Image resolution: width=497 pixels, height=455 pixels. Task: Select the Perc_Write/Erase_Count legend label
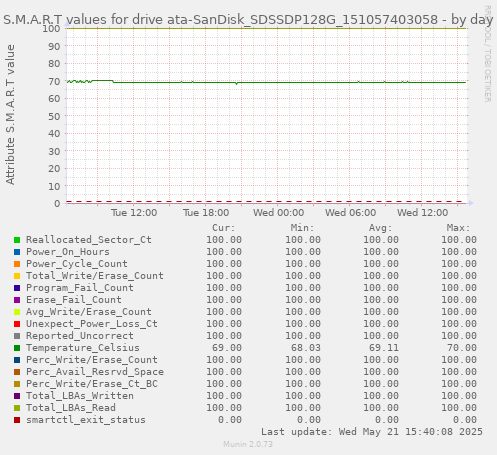92,360
